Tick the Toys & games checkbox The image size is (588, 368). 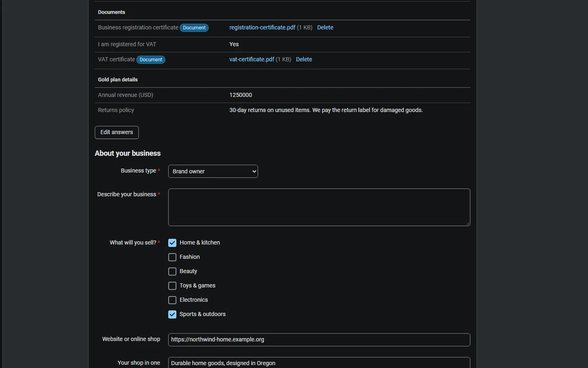pos(172,286)
